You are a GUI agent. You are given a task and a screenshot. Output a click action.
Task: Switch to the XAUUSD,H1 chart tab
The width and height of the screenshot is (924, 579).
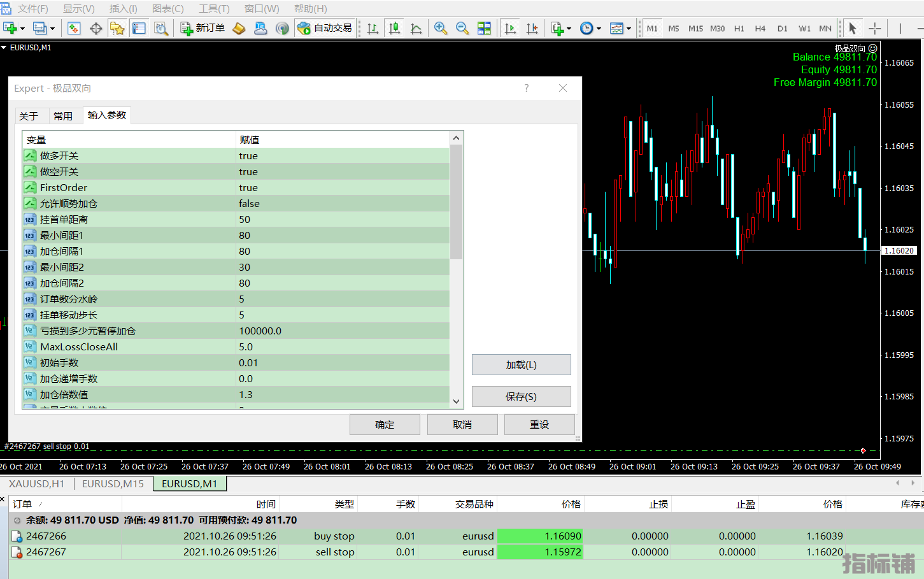coord(37,483)
